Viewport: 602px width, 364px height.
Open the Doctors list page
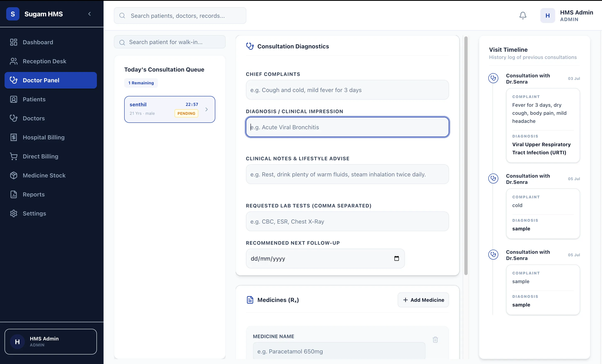point(51,119)
